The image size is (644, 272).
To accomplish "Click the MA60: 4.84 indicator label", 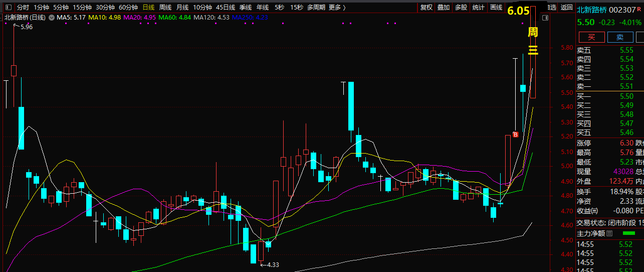I will [x=174, y=18].
